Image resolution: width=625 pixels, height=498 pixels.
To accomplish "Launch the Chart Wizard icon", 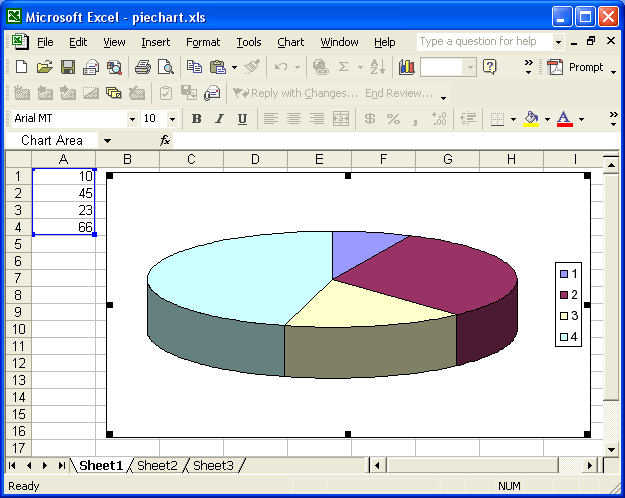I will 406,67.
